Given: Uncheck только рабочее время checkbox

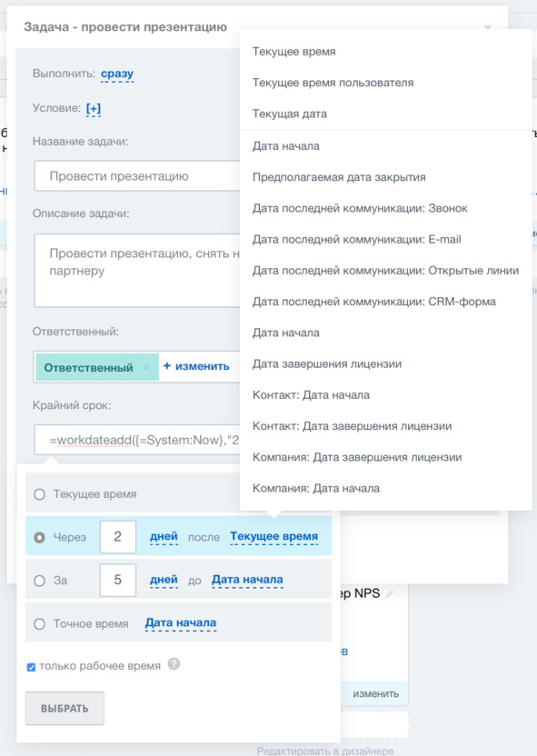Looking at the screenshot, I should tap(31, 667).
